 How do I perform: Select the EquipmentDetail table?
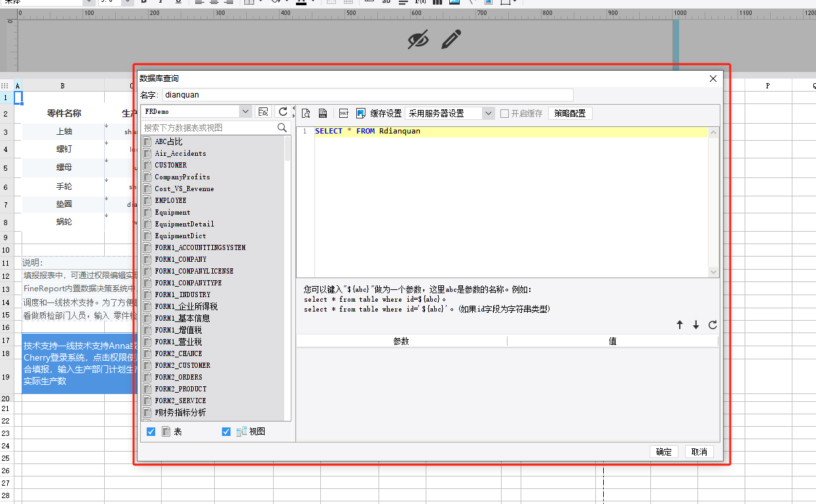pyautogui.click(x=184, y=224)
